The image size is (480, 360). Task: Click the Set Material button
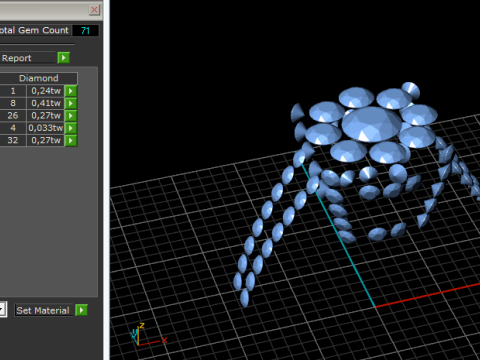pos(43,310)
